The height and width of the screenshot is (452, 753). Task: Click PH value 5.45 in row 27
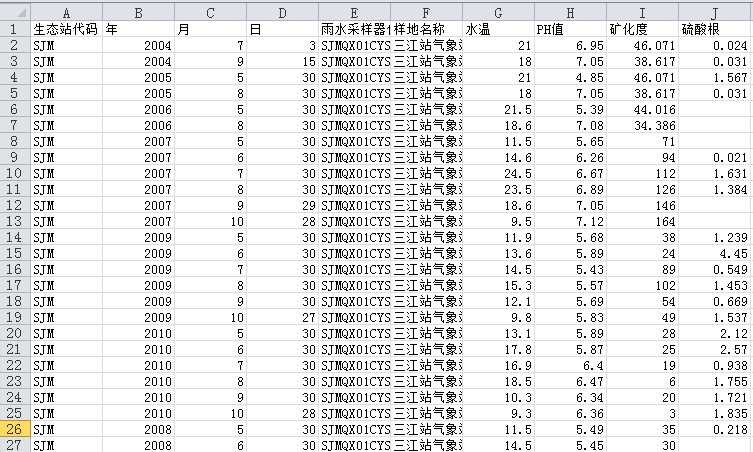coord(571,445)
